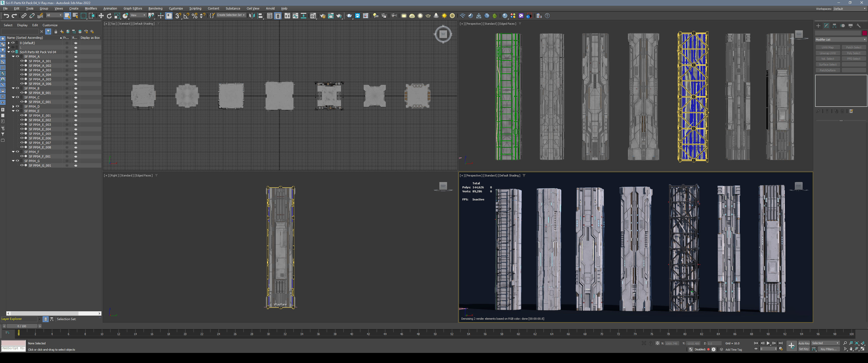This screenshot has height=363, width=868.
Task: Toggle visibility of SF PP04_A_001
Action: click(22, 61)
